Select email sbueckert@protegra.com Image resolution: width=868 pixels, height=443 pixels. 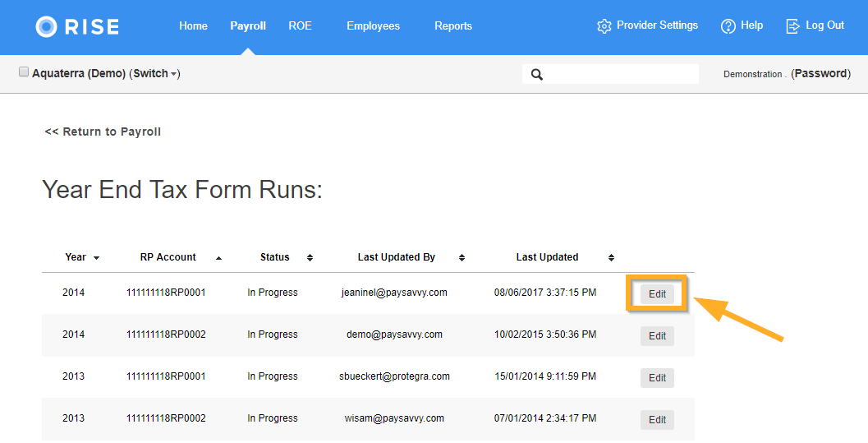click(x=394, y=376)
